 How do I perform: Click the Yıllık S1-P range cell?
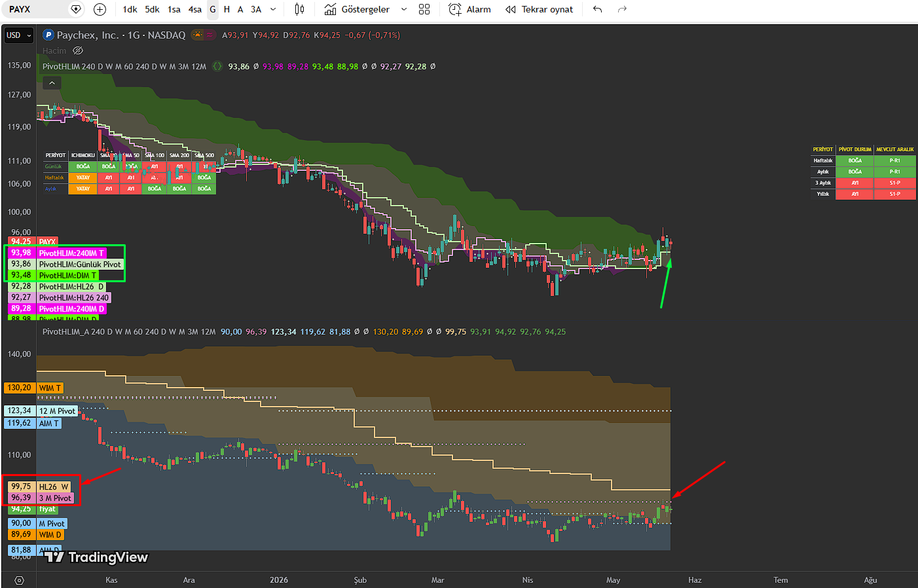895,194
